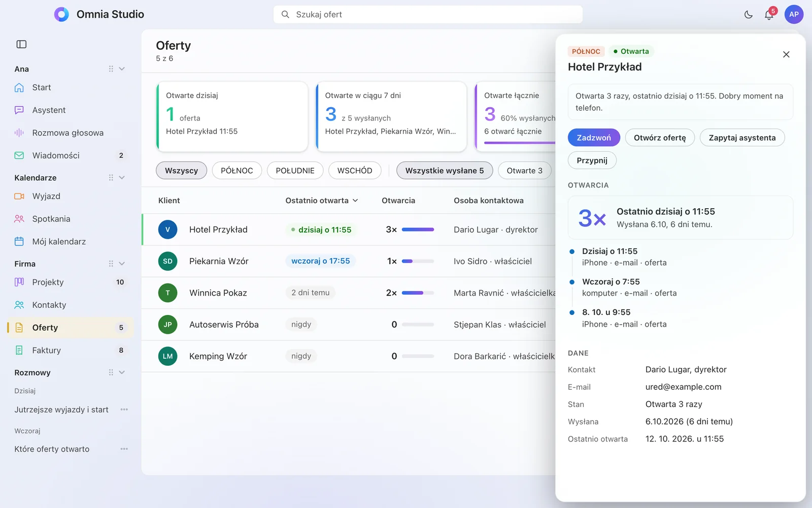812x508 pixels.
Task: Collapse sidebar panel icon
Action: [x=21, y=44]
